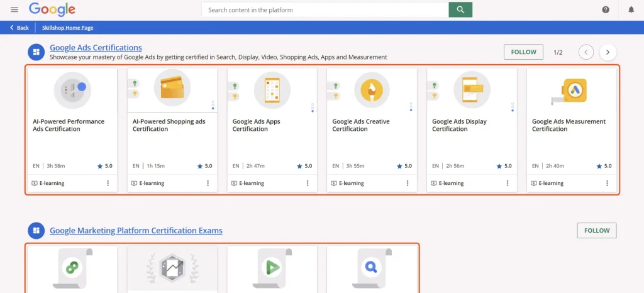
Task: Click the 5.0 star rating on Display Certification card
Action: pyautogui.click(x=504, y=166)
